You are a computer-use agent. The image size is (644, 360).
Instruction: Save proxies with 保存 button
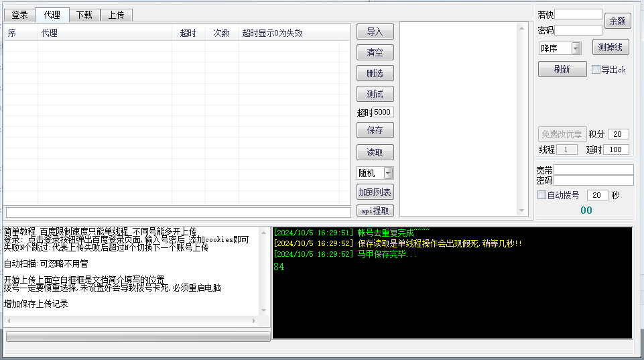click(375, 130)
